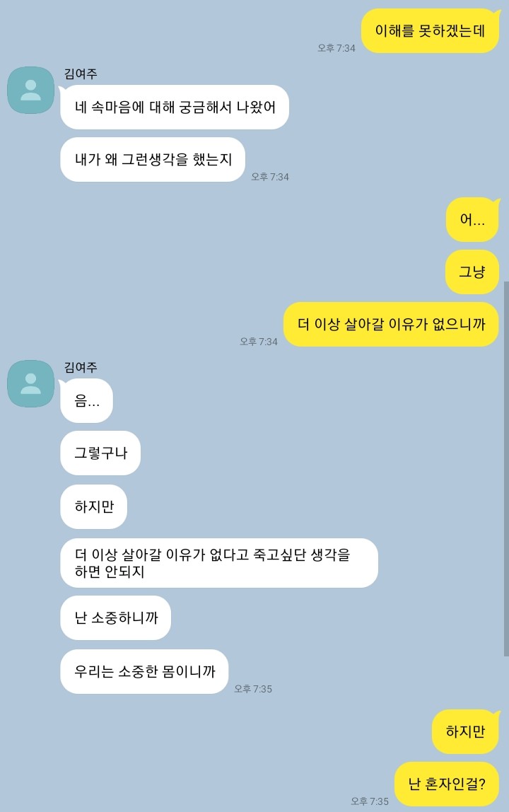Viewport: 509px width, 812px height.
Task: Tap the yellow '어...' bubble
Action: (x=473, y=219)
